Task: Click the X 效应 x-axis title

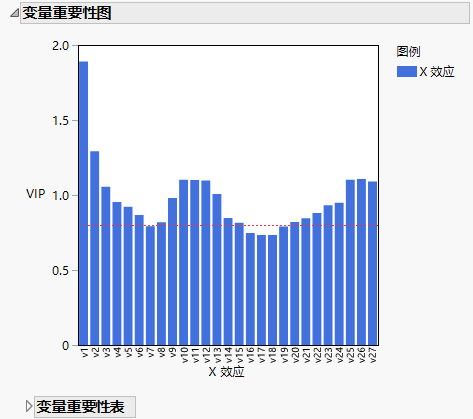Action: pyautogui.click(x=227, y=372)
